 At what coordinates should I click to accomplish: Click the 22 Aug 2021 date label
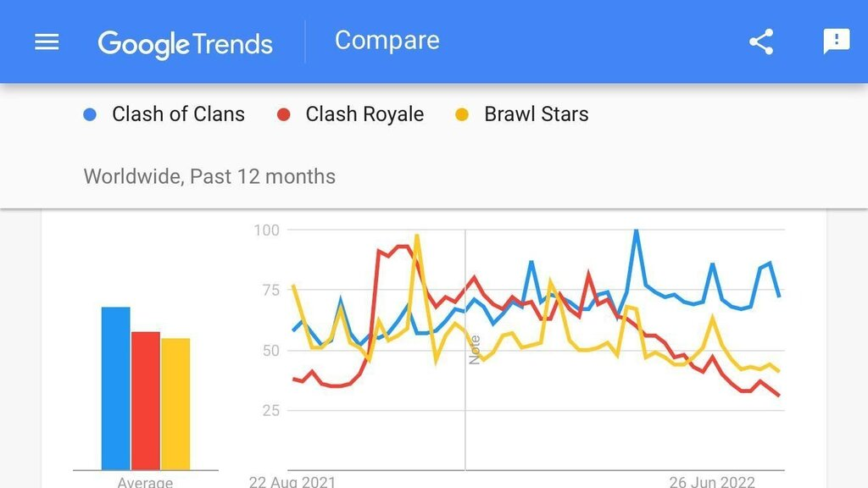coord(292,481)
